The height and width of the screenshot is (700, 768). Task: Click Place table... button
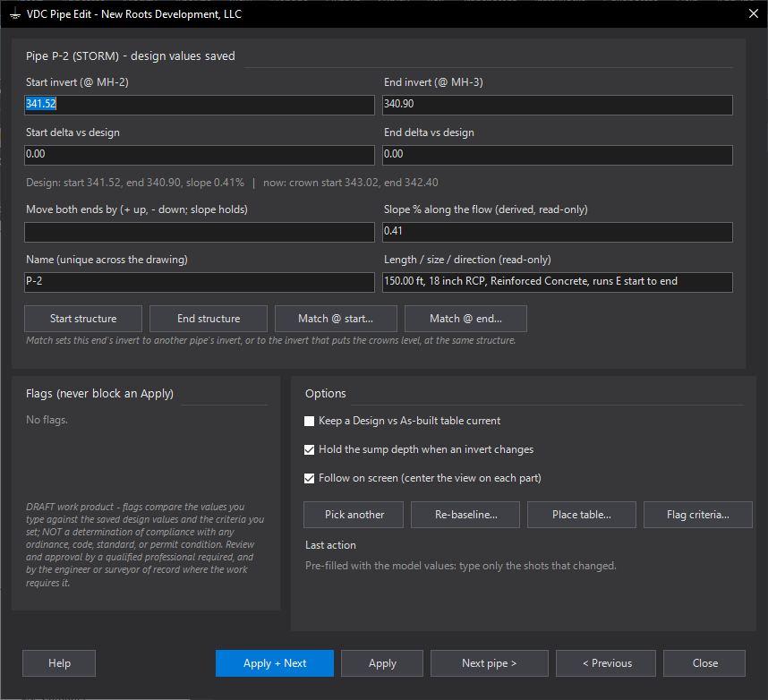coord(582,515)
